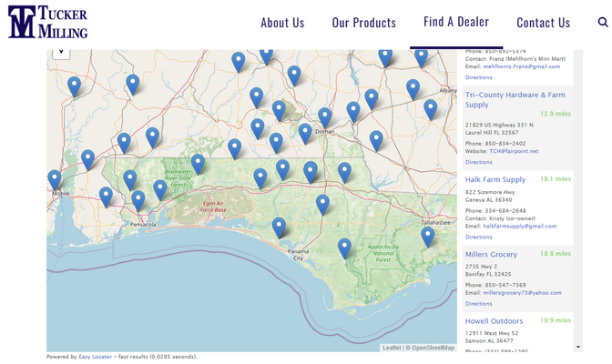The height and width of the screenshot is (364, 612).
Task: Click address 12911 West Hwy 52
Action: pos(492,333)
